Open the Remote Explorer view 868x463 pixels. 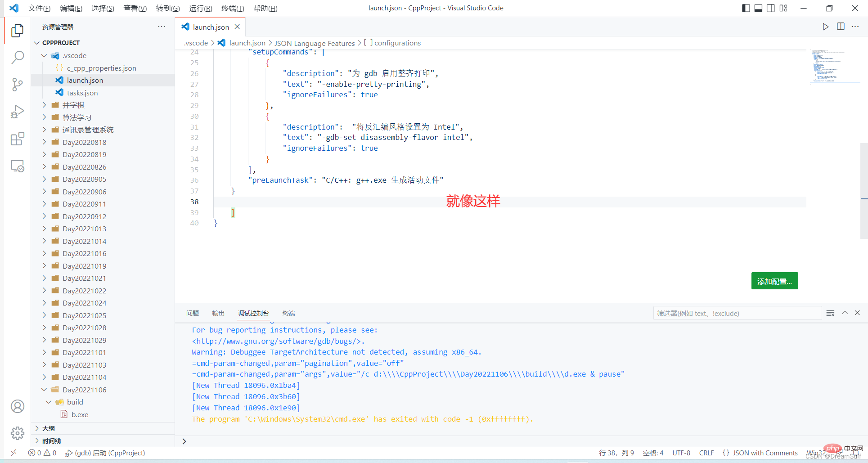[18, 166]
